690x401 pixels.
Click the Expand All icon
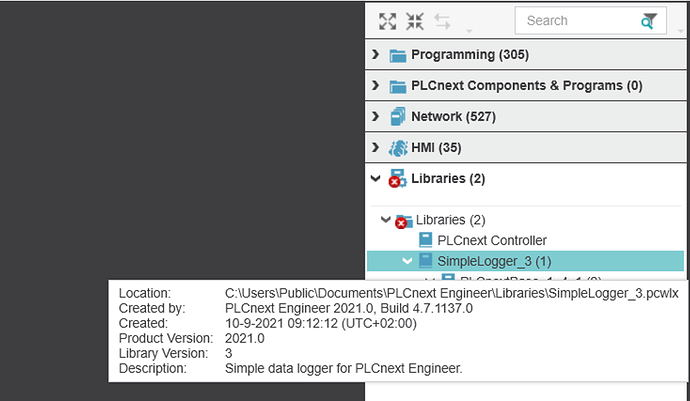387,21
